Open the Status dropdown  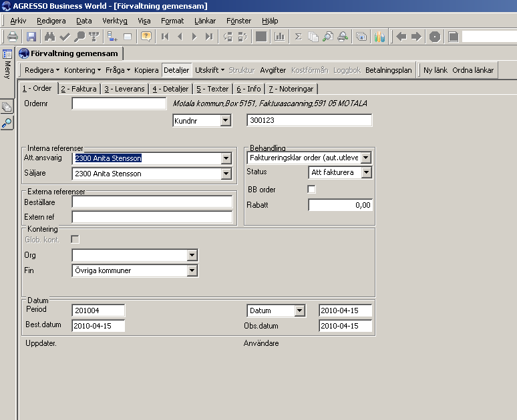pyautogui.click(x=366, y=172)
